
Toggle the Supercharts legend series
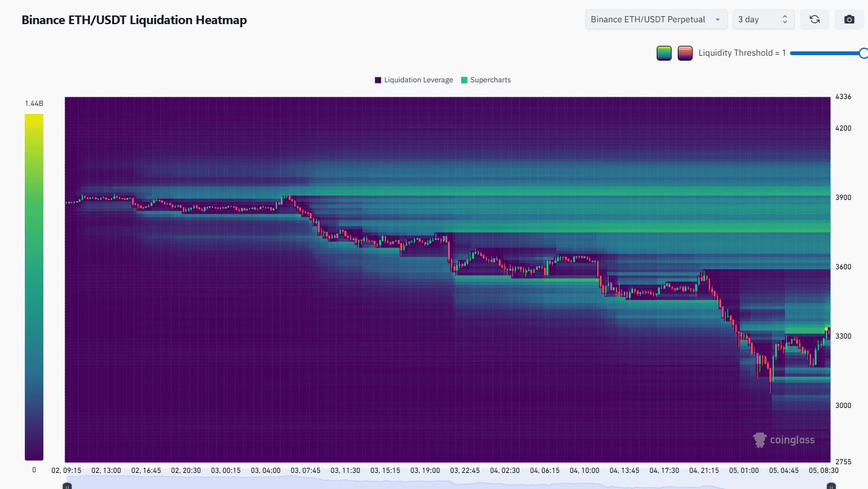486,80
